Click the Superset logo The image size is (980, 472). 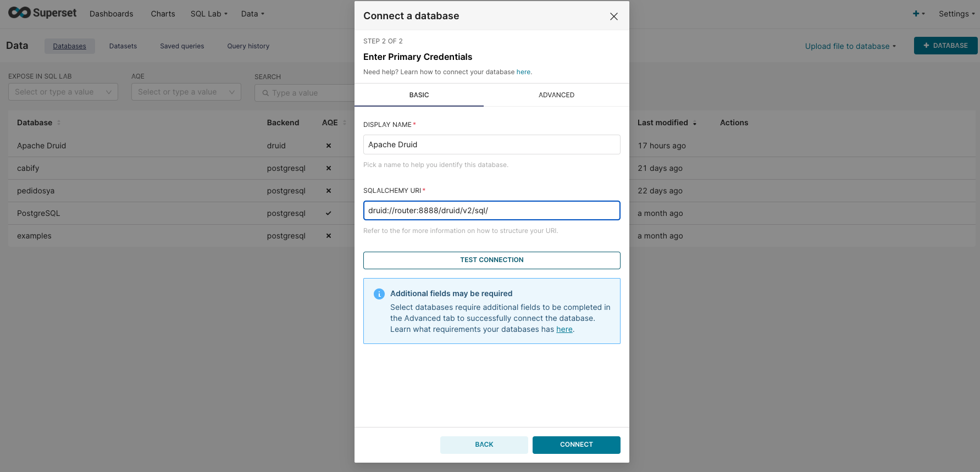[42, 13]
